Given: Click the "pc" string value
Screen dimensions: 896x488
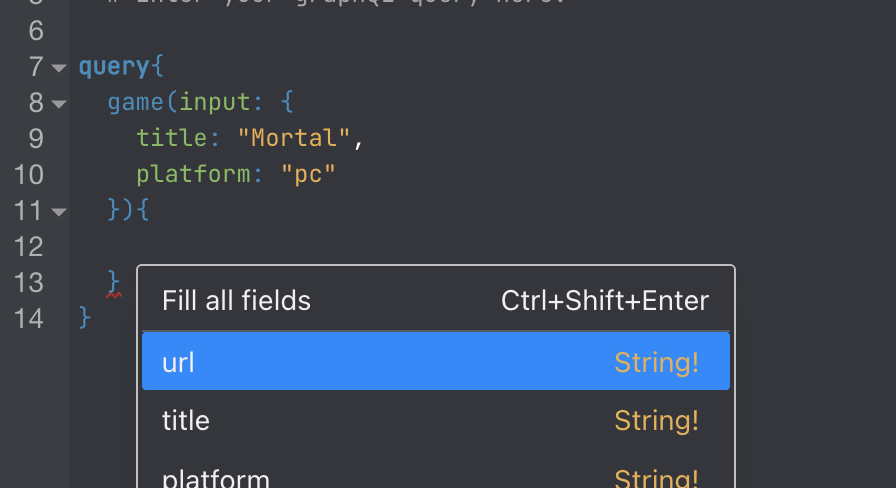Looking at the screenshot, I should [307, 174].
